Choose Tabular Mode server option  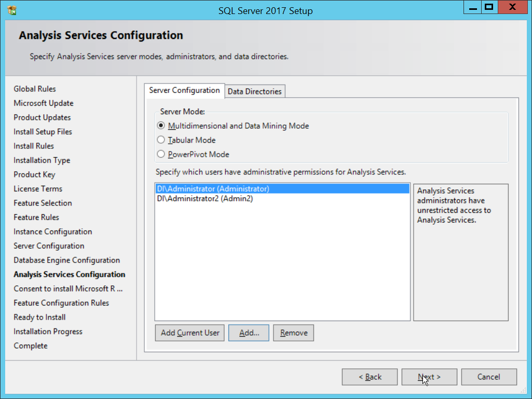161,140
